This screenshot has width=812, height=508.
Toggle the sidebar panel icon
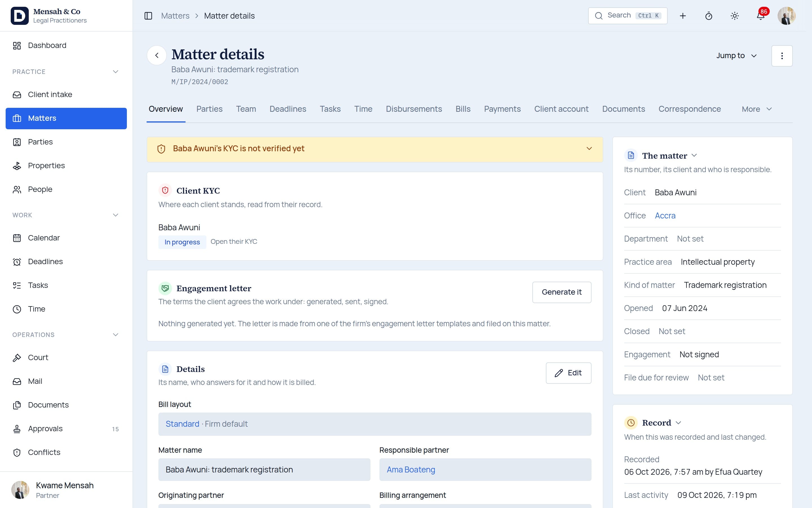[148, 16]
